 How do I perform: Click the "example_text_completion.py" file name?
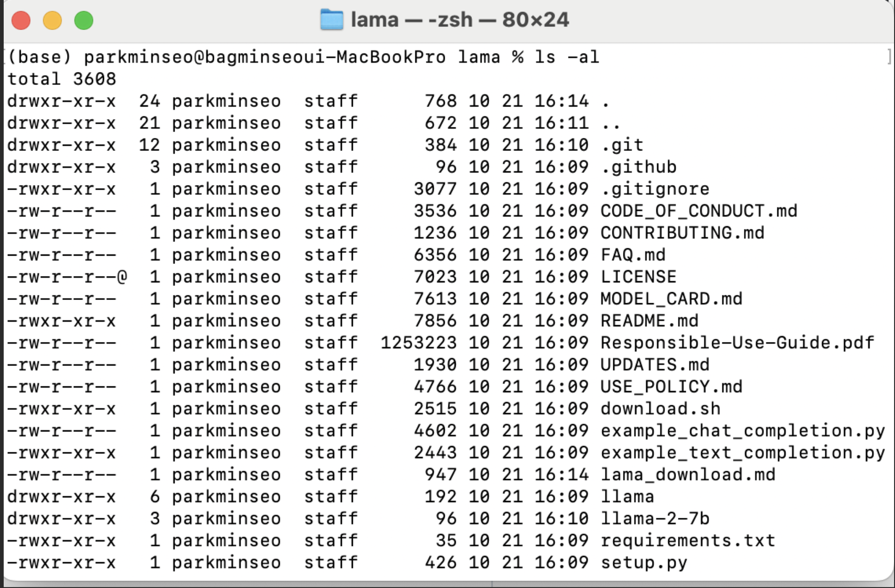(x=743, y=453)
